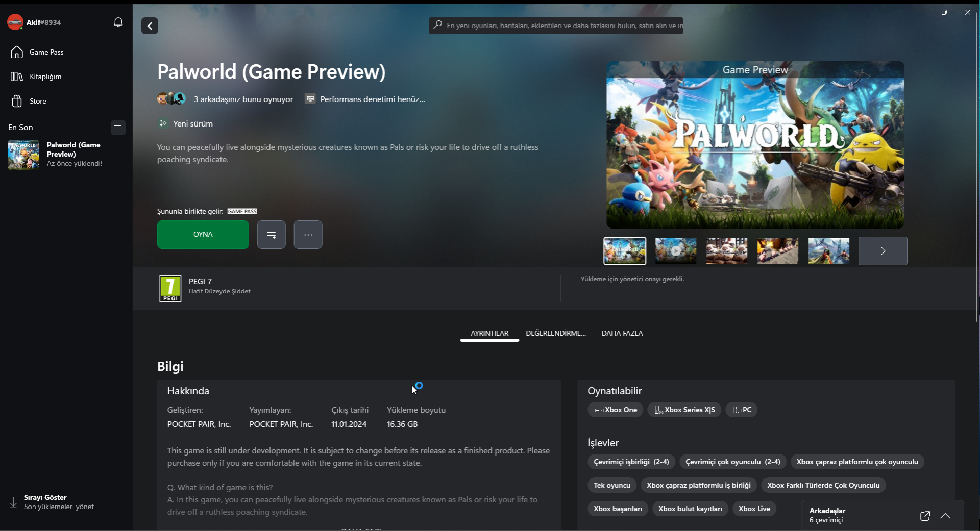Click the performance check icon

click(x=310, y=99)
